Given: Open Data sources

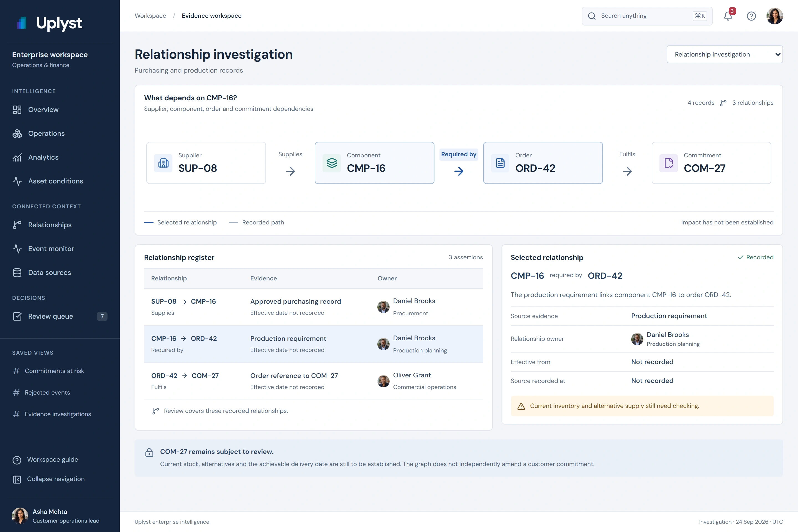Looking at the screenshot, I should [60, 272].
